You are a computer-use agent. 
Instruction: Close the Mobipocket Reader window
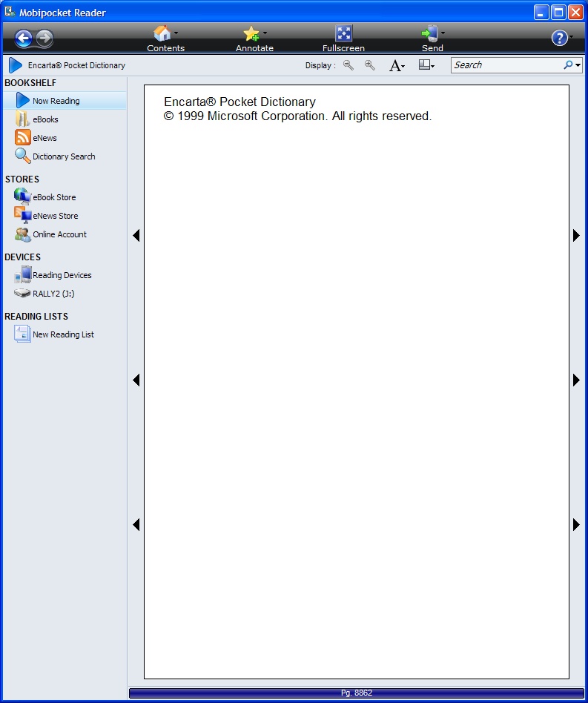tap(575, 13)
